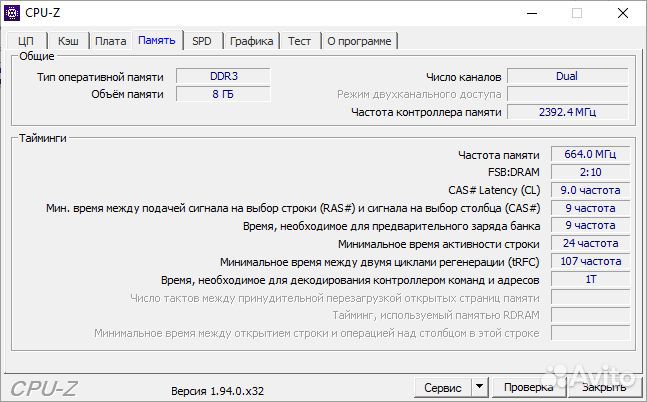Click the Общие group header
This screenshot has width=647, height=402.
37,56
